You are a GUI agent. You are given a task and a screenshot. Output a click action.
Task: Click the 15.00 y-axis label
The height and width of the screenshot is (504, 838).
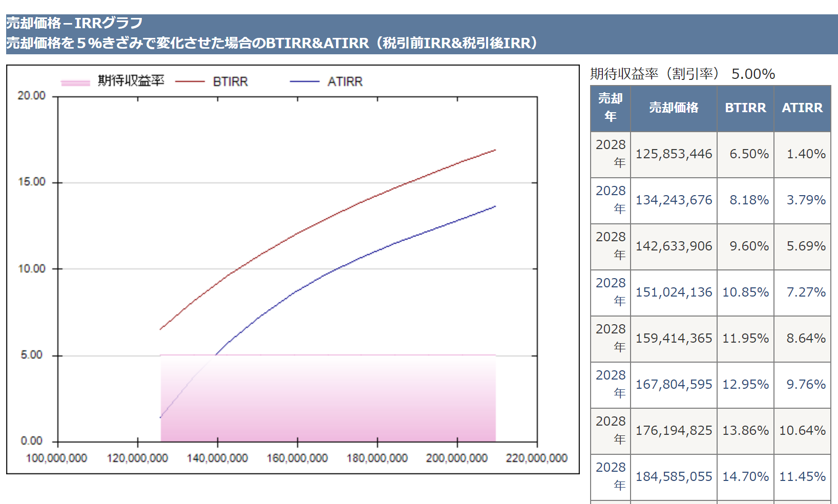point(32,182)
